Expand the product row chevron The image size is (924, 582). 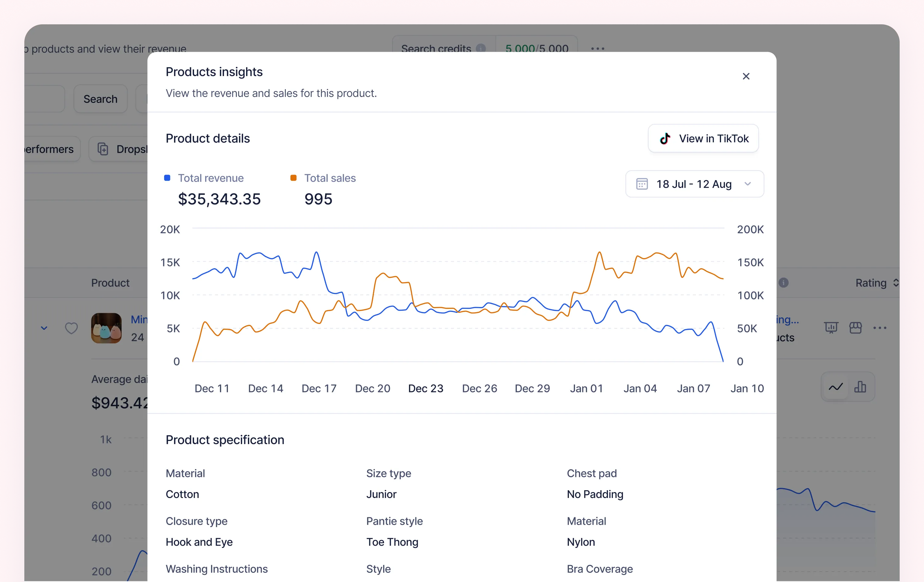click(44, 328)
